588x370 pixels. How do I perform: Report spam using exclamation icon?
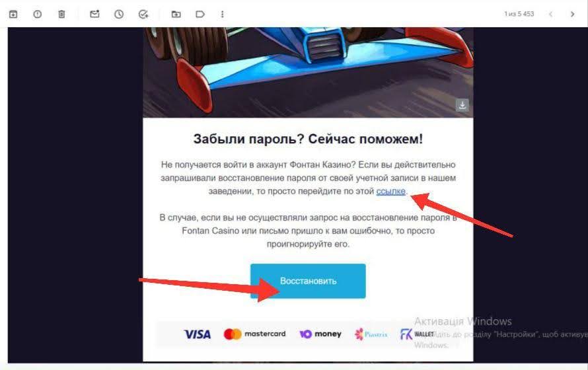pos(38,15)
